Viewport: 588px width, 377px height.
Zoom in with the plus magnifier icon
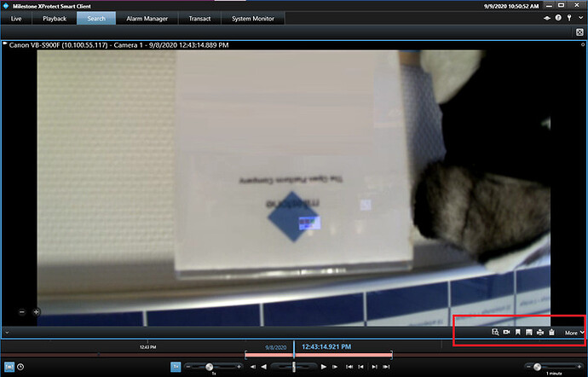(36, 311)
